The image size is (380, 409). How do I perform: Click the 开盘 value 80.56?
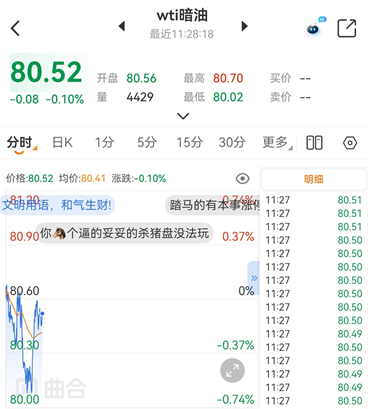click(141, 78)
